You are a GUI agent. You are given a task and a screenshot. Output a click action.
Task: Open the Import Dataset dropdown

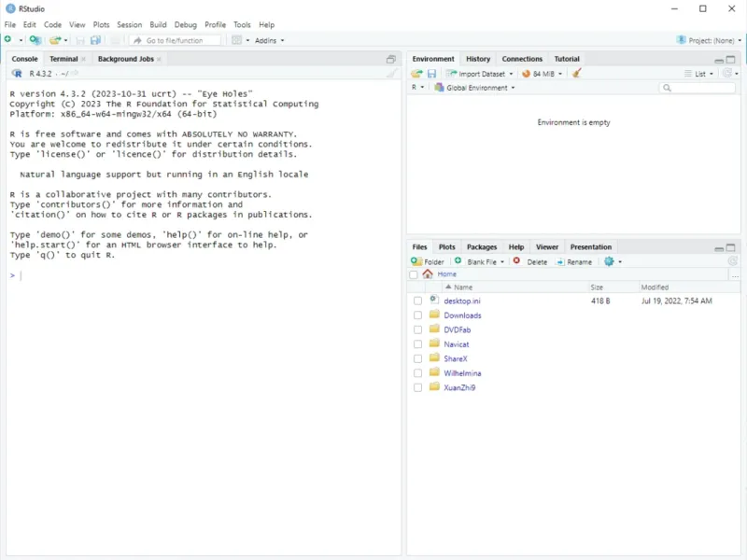[480, 74]
